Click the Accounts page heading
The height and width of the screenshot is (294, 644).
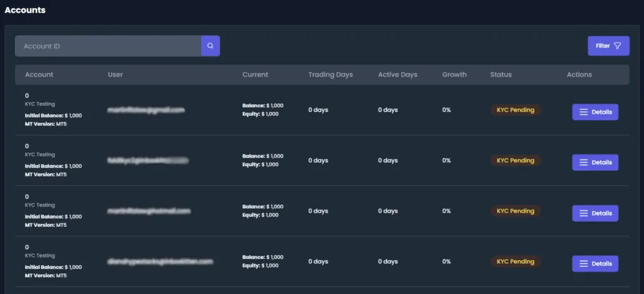click(25, 10)
